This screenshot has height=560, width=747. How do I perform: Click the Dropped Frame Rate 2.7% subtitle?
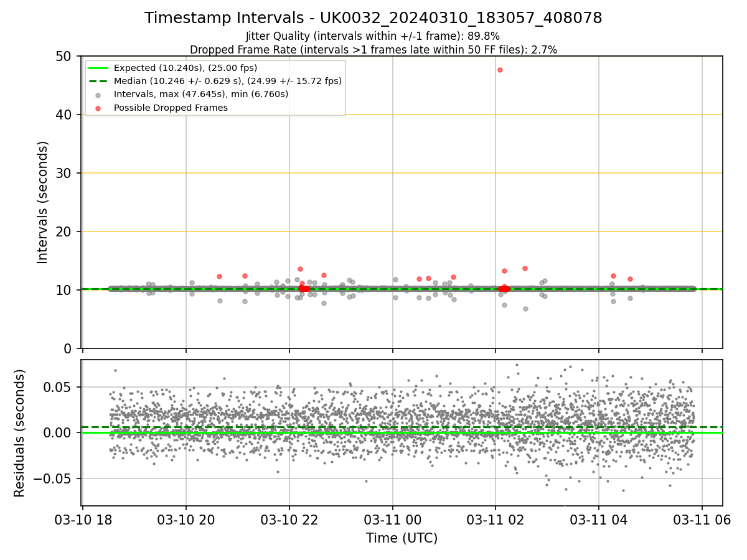(x=374, y=49)
